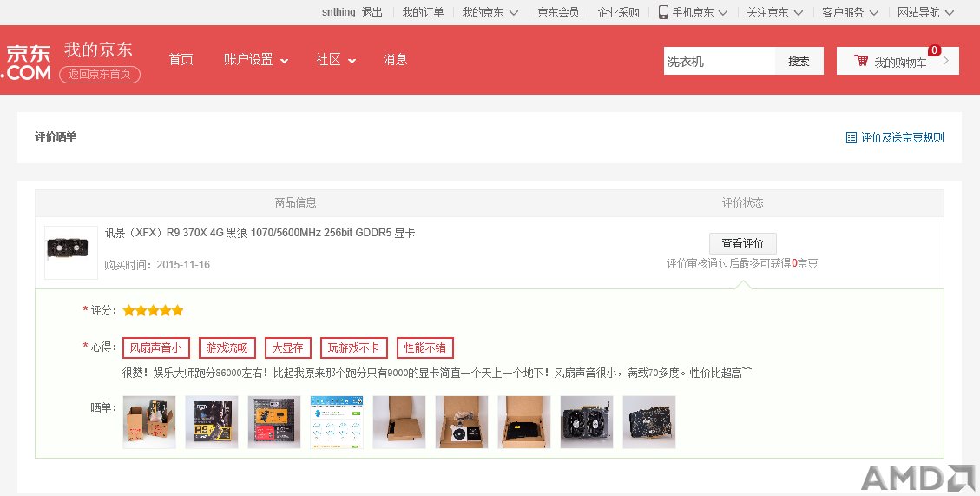The image size is (980, 496).
Task: Open the 评价及送京豆规则 link
Action: (902, 137)
